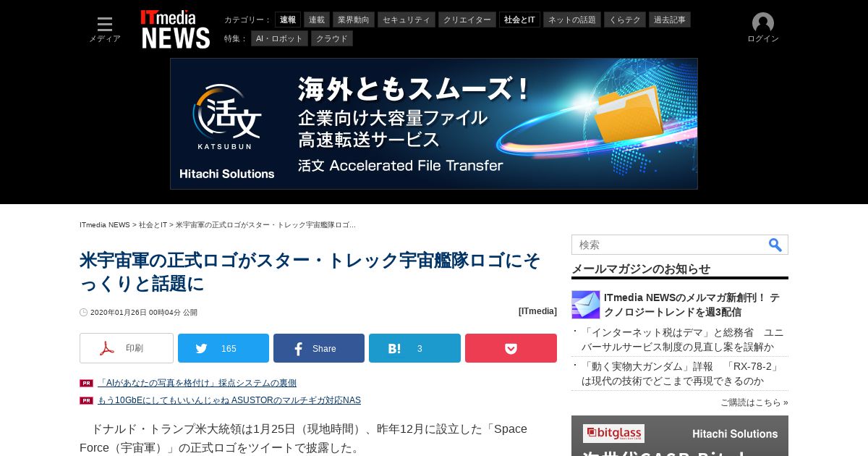Open the 動く実物大ガンダム article link
868x456 pixels.
click(681, 373)
